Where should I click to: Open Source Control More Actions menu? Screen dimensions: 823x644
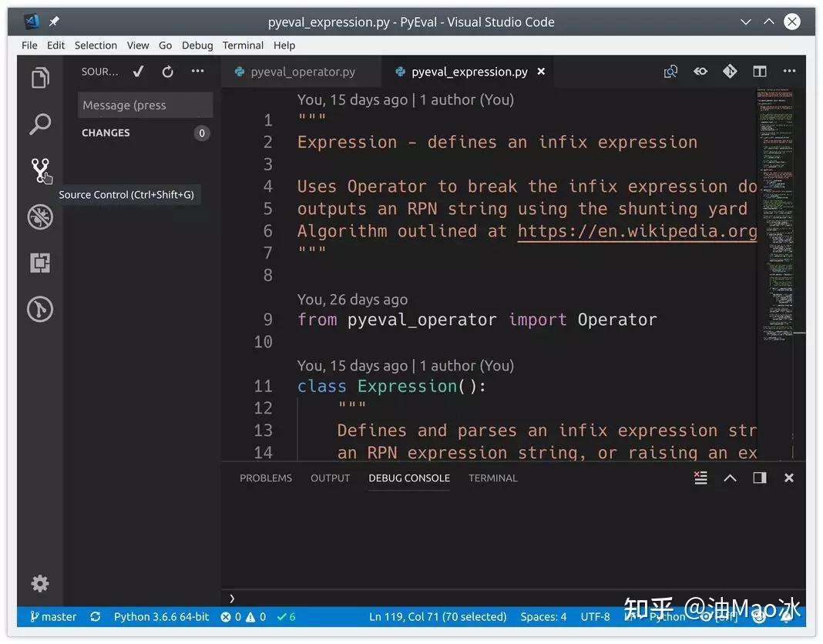coord(197,71)
